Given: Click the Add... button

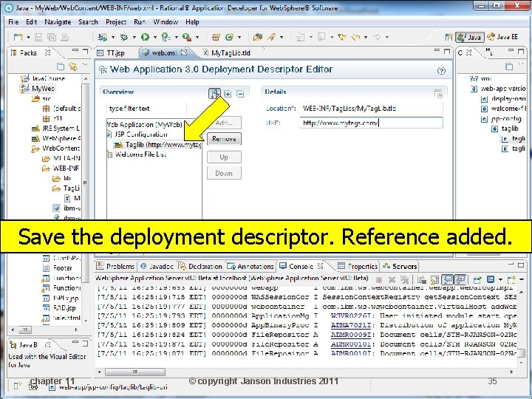Looking at the screenshot, I should [224, 123].
